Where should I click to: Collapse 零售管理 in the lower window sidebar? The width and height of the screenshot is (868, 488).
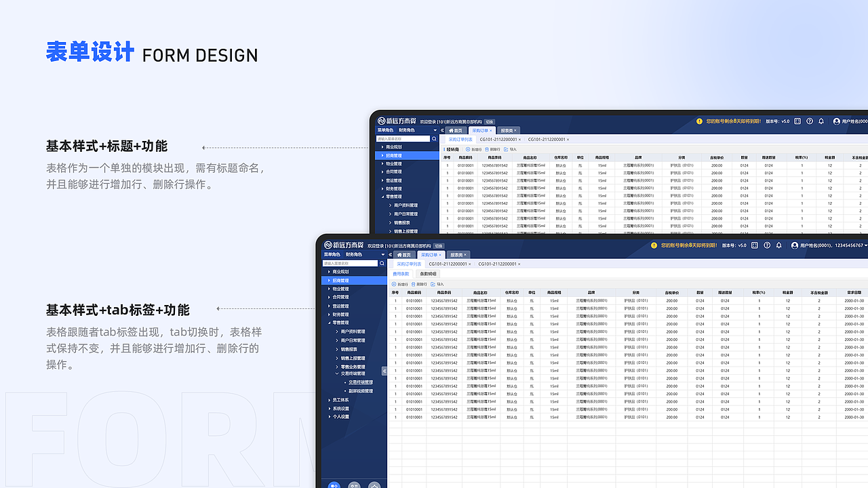click(x=329, y=323)
